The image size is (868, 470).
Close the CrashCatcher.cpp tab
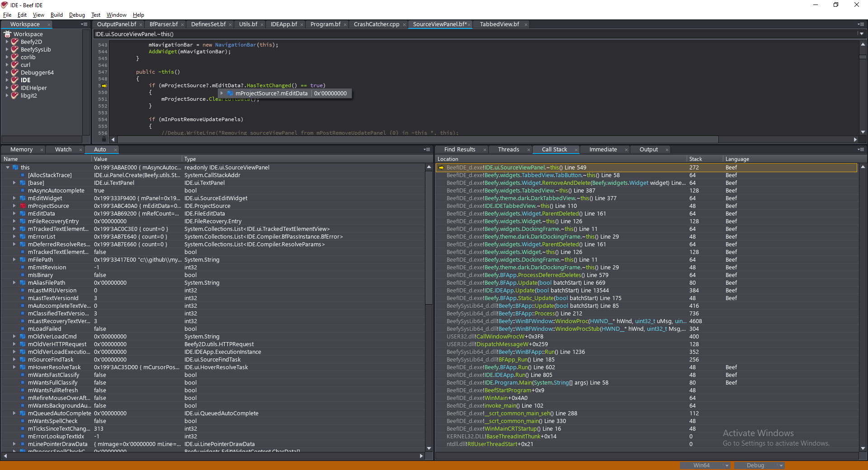[x=405, y=24]
